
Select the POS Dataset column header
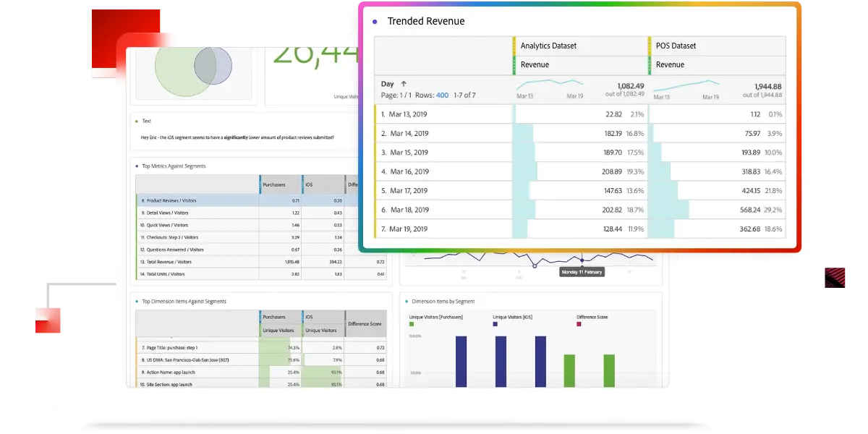click(676, 46)
